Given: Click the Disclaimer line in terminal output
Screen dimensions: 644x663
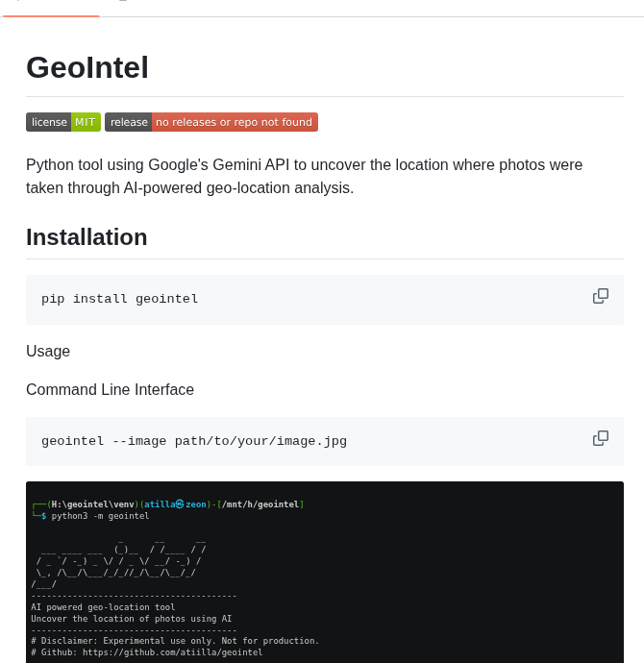Looking at the screenshot, I should [x=175, y=641].
